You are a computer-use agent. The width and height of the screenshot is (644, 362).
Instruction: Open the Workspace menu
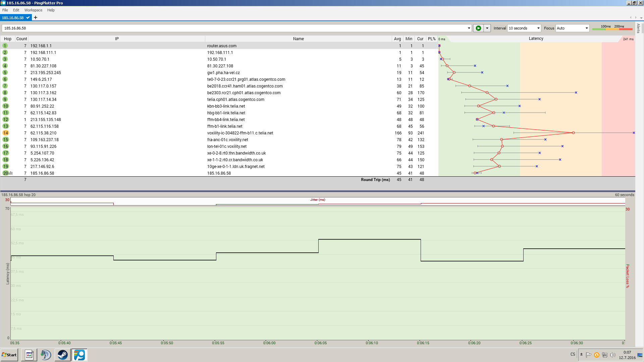(33, 10)
